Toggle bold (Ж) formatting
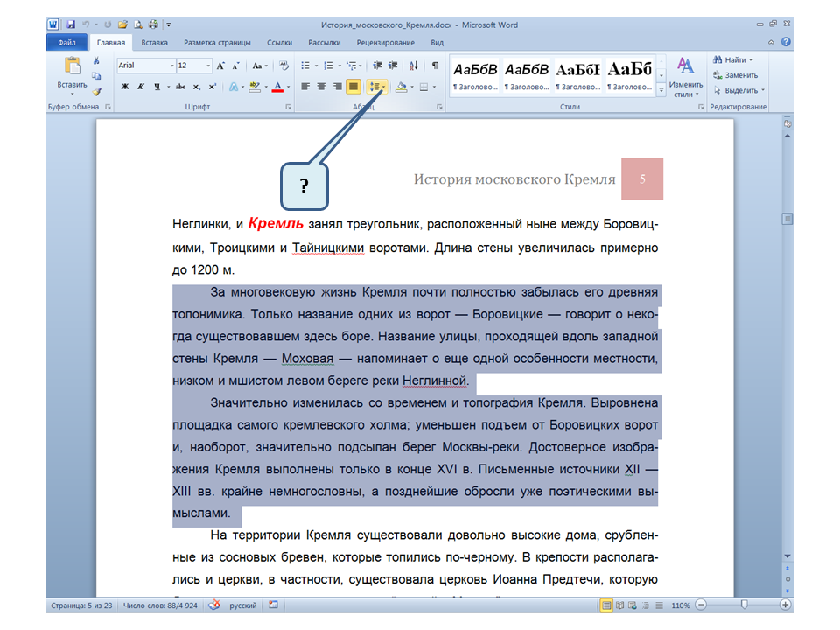 [x=125, y=87]
